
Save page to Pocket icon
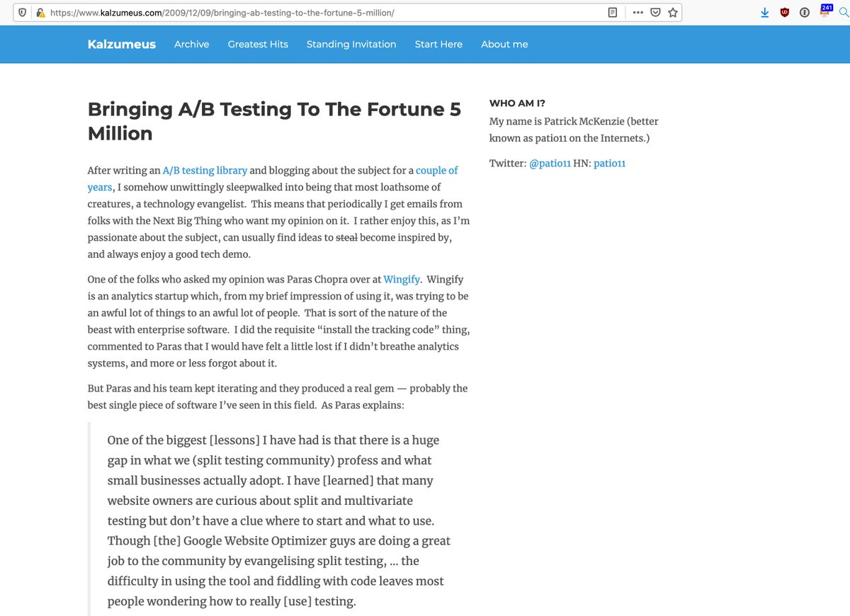point(656,13)
